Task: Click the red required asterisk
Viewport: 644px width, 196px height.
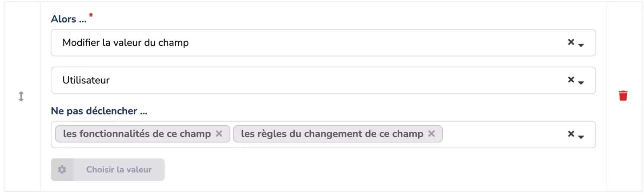Action: (x=91, y=15)
